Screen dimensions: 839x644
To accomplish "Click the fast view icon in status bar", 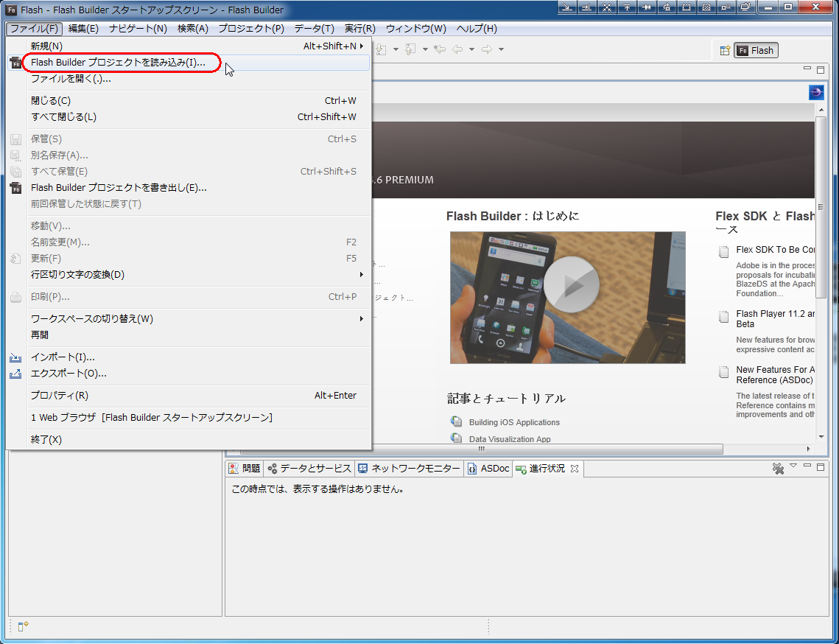I will tap(23, 626).
